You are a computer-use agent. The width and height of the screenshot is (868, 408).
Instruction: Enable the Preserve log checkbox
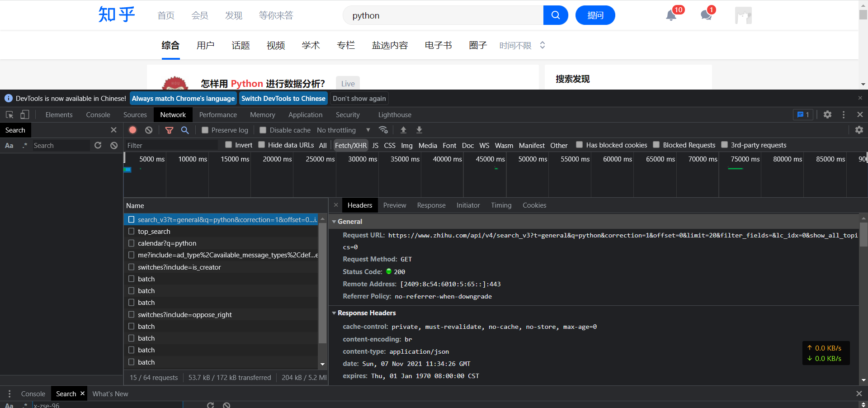204,130
